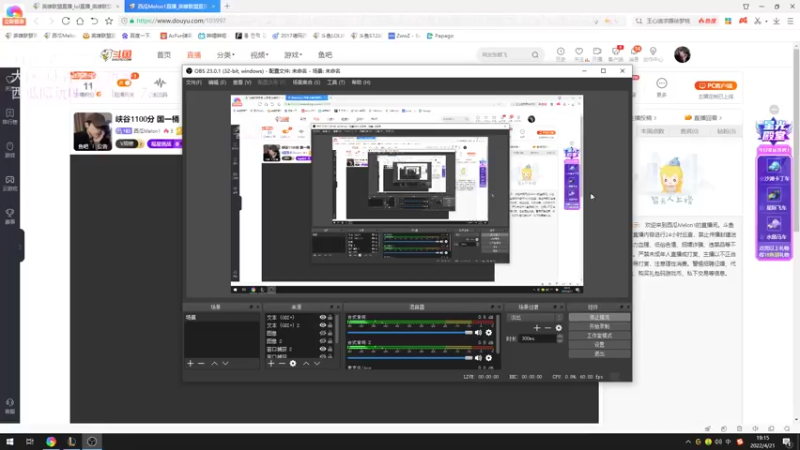The width and height of the screenshot is (800, 450).
Task: Lock the 图像 2 source
Action: (330, 341)
